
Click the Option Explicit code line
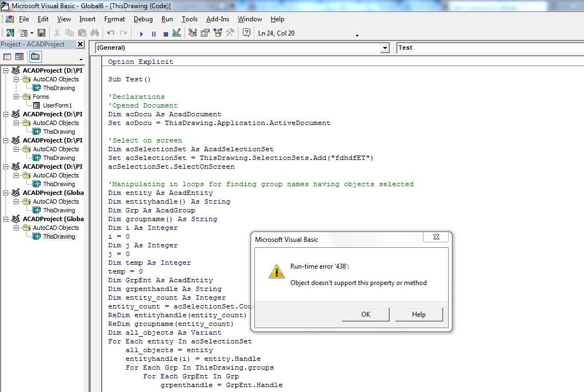(140, 62)
